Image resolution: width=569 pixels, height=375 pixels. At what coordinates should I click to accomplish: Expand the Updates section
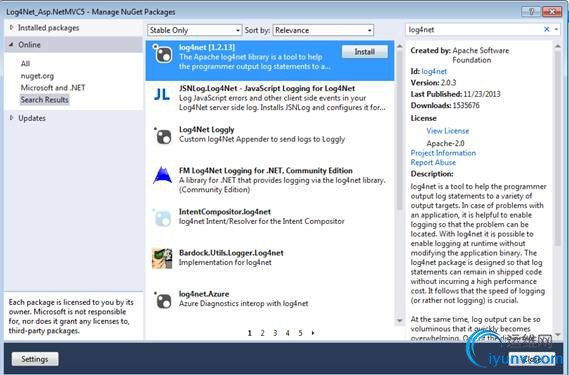[11, 118]
